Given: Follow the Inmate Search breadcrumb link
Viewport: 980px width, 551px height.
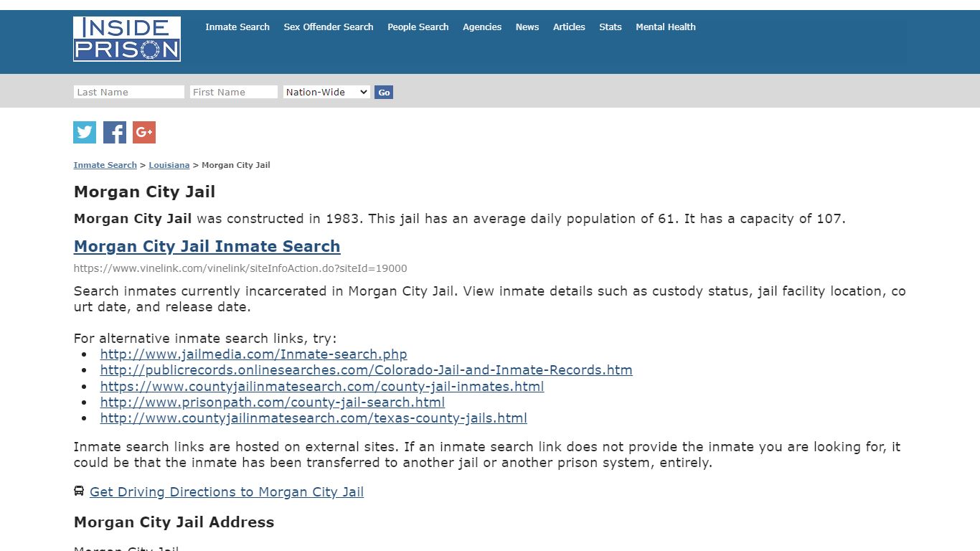Looking at the screenshot, I should tap(105, 165).
